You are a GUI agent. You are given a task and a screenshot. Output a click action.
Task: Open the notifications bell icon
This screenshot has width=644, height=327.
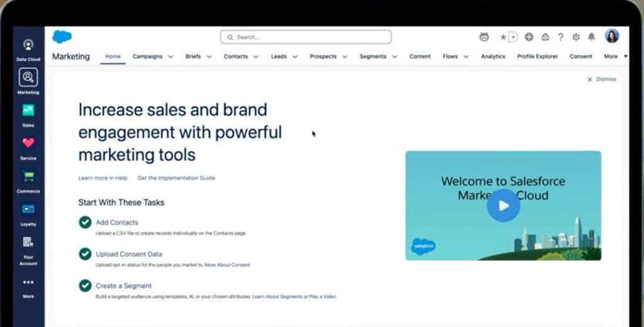(591, 37)
